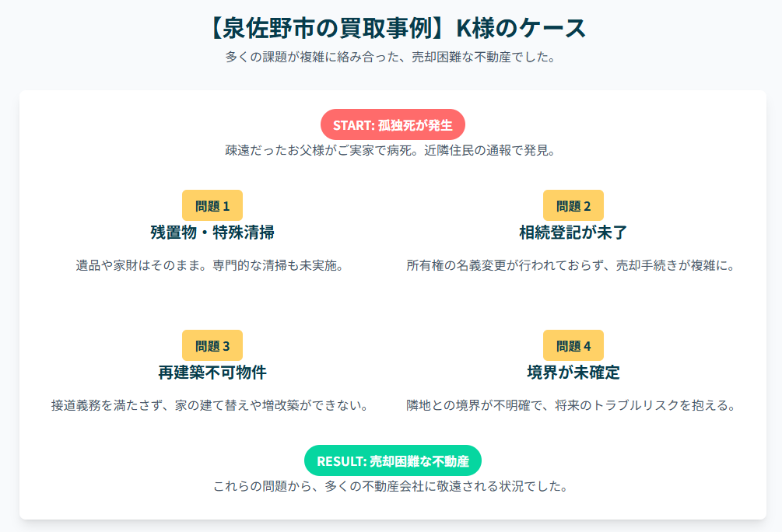The image size is (782, 532).
Task: Click the sentence 近隣住民の通報で発見
Action: tap(489, 150)
